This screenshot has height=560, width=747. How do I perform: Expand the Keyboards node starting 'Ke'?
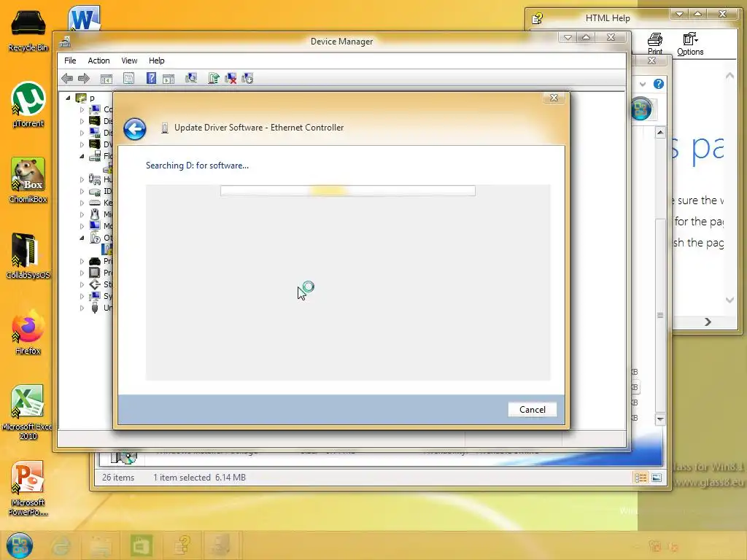(x=82, y=203)
